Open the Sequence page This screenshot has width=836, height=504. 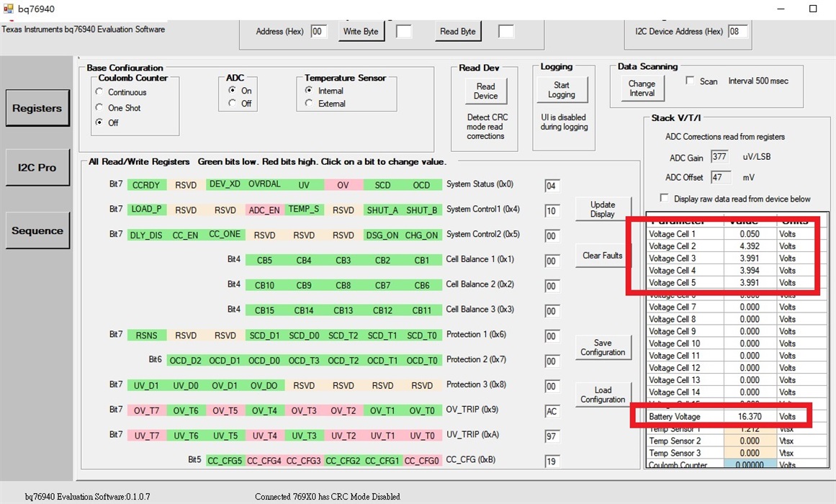[x=37, y=230]
